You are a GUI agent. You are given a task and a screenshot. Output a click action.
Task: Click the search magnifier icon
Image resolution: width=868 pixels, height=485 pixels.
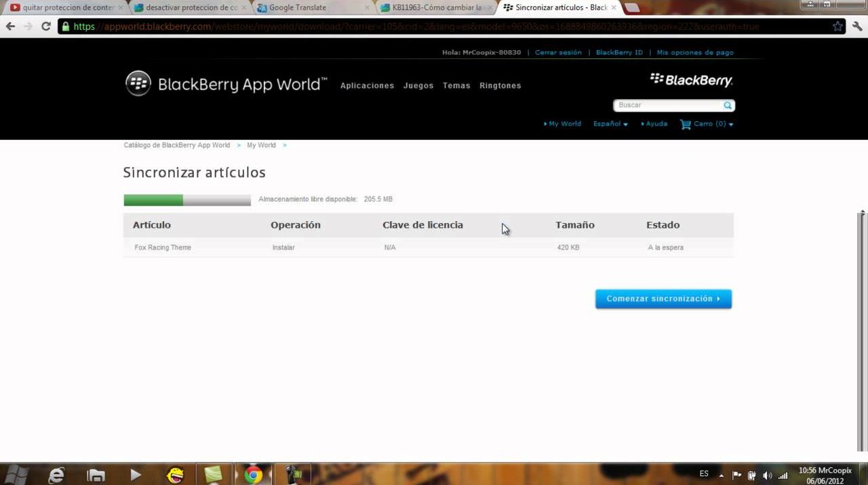point(728,106)
